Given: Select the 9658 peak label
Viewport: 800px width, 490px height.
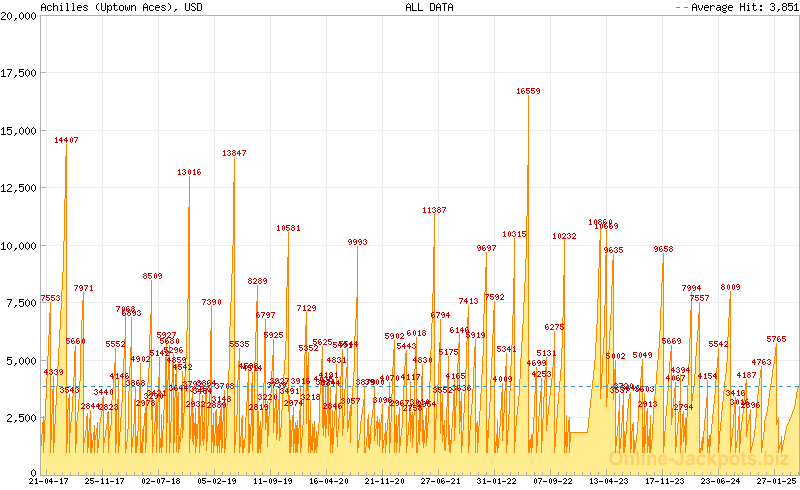Looking at the screenshot, I should (663, 249).
